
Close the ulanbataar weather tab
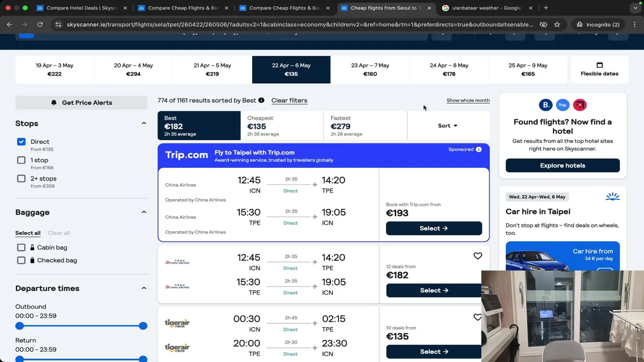[x=531, y=8]
